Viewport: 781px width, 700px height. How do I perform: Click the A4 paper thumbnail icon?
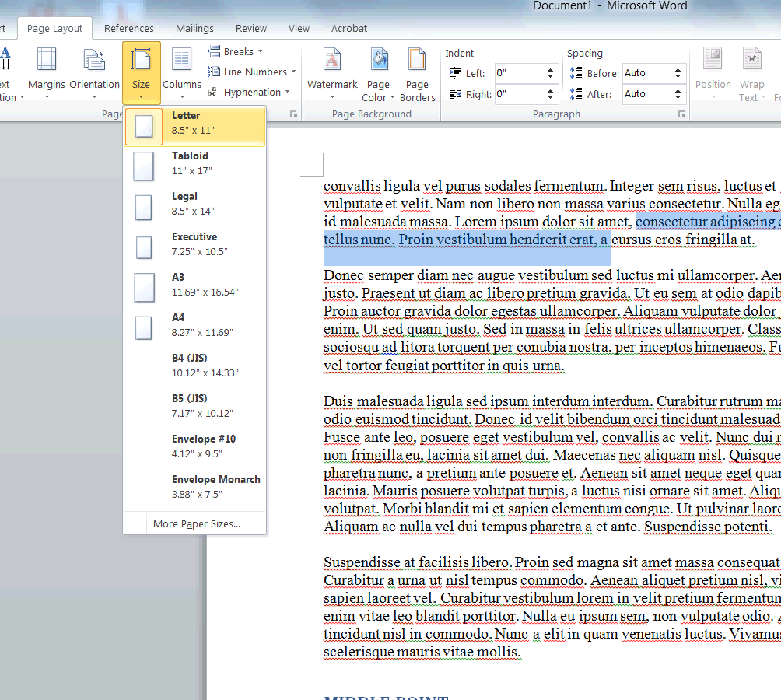(143, 328)
